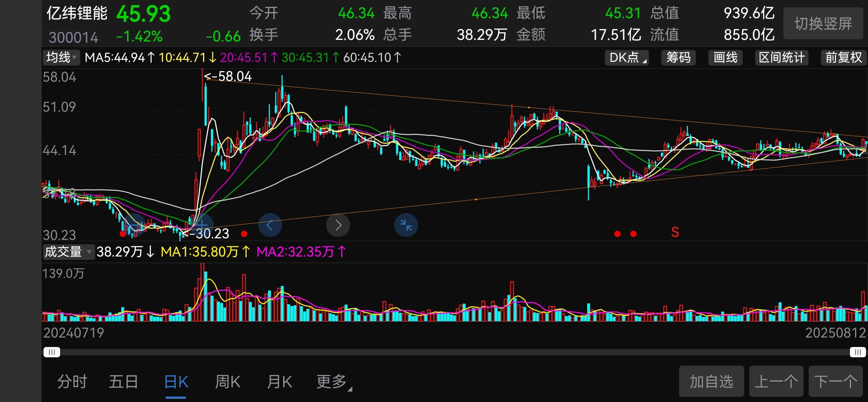Move chart right with arrow circle

tap(338, 225)
